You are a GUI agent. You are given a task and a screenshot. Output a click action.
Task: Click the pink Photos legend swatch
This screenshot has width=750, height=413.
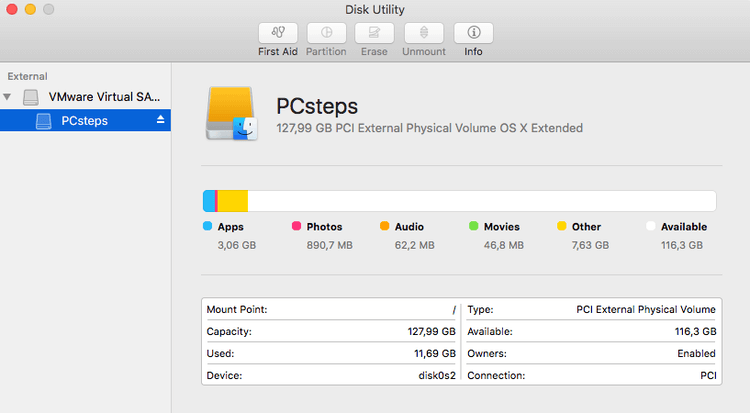pos(296,227)
